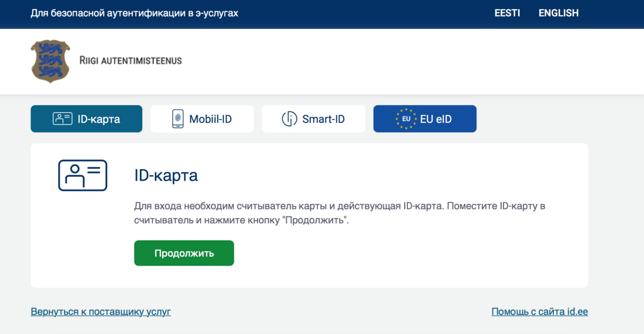
Task: Click the Estonian coat of arms logo
Action: point(50,61)
